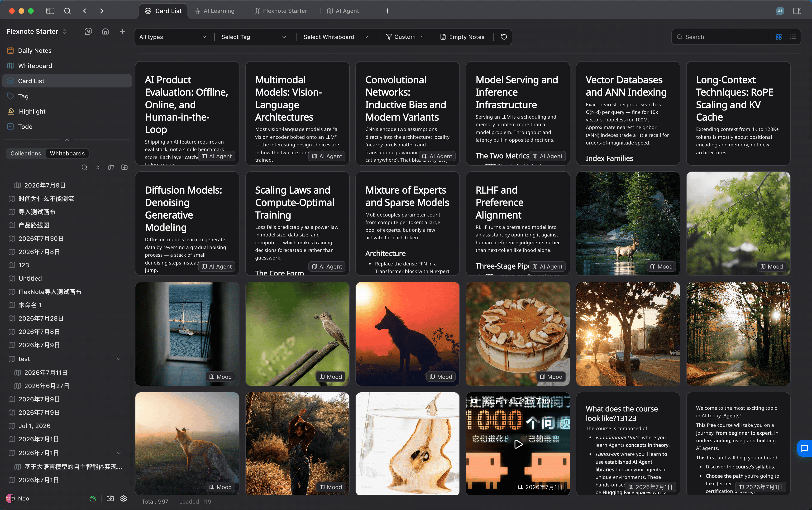Click the cloud sync status icon
This screenshot has height=510, width=812.
click(93, 499)
